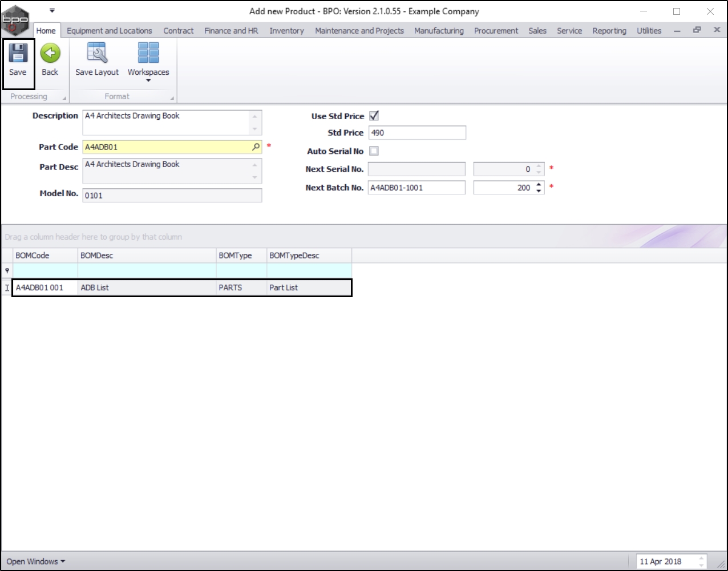Screen dimensions: 728x571
Task: Open the Procurement tab
Action: tap(496, 31)
